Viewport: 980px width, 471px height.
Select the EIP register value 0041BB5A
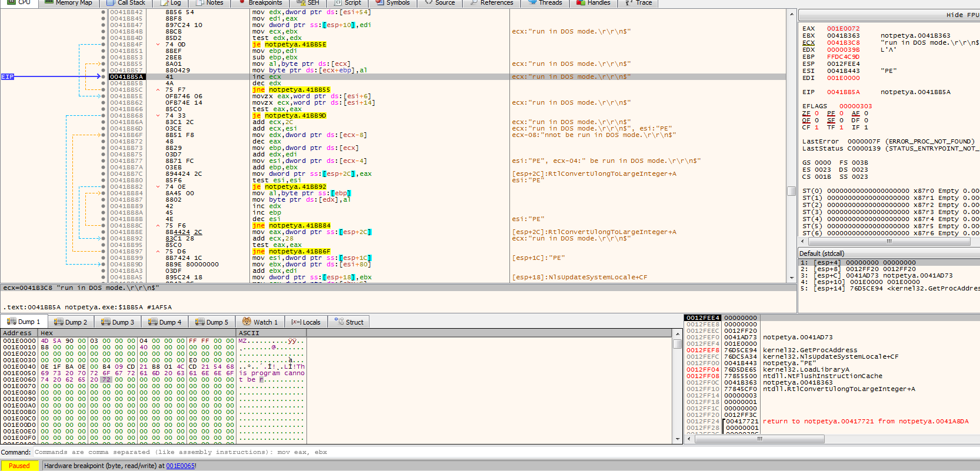843,92
